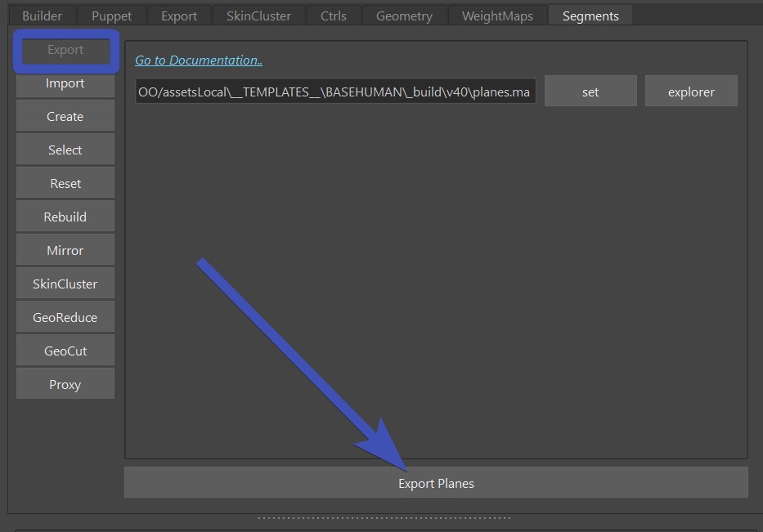The height and width of the screenshot is (532, 763).
Task: Switch to the WeightMaps tab
Action: [496, 16]
